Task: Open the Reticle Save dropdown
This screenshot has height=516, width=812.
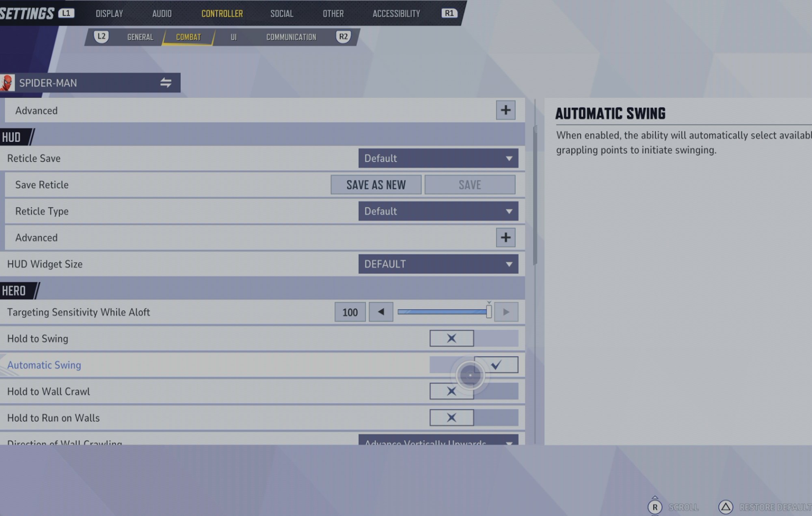Action: (x=438, y=158)
